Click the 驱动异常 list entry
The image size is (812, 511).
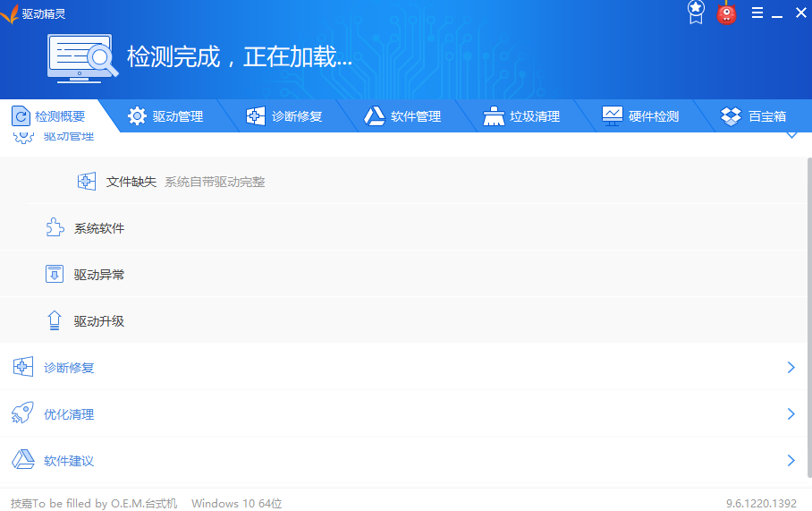pos(404,274)
